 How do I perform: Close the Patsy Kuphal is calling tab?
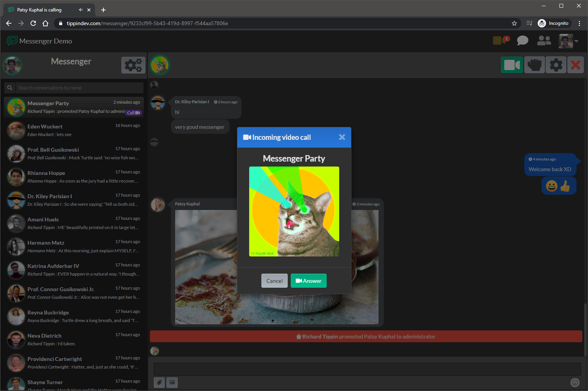pos(89,10)
